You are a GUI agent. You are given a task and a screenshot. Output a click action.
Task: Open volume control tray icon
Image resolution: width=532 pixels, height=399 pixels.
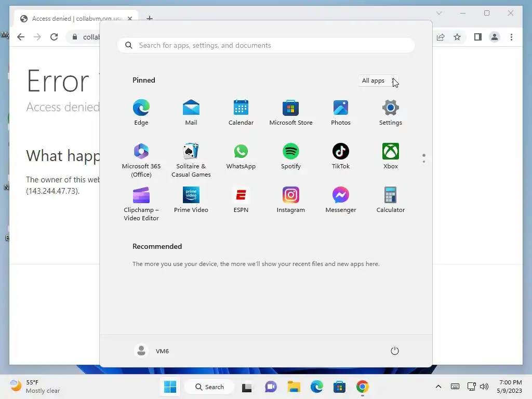[484, 387]
